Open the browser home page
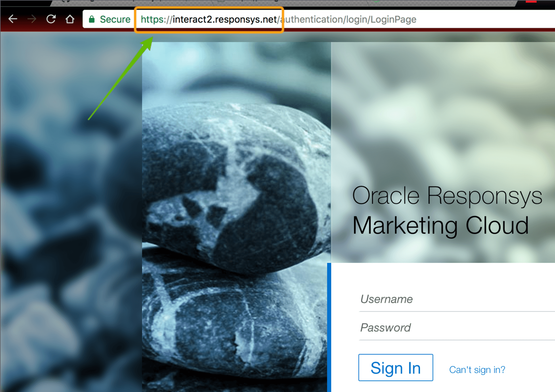555x392 pixels. coord(70,19)
